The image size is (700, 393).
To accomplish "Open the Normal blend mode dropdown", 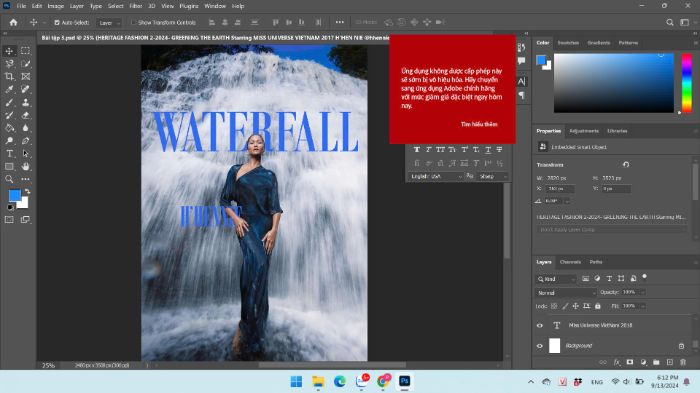I will [566, 293].
